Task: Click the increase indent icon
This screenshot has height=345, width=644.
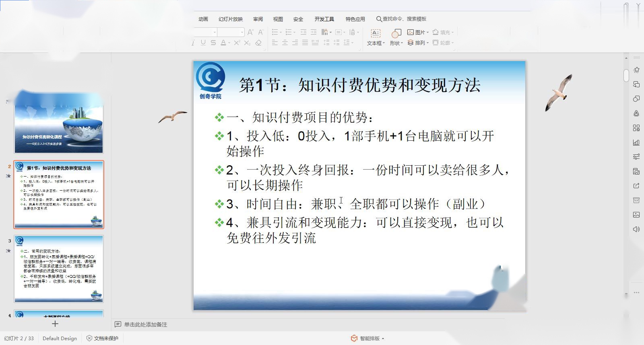Action: tap(314, 32)
